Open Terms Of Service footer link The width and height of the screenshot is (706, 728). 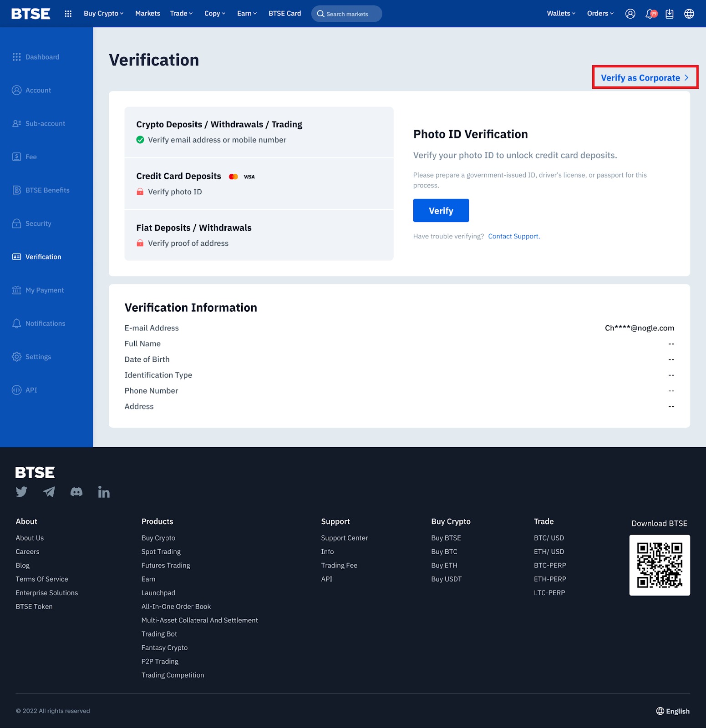pos(42,579)
